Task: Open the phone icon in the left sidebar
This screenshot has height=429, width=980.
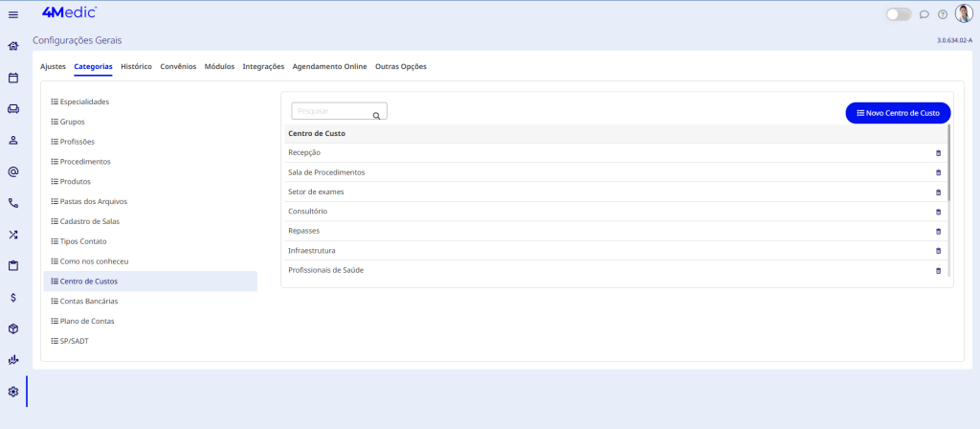Action: point(13,203)
